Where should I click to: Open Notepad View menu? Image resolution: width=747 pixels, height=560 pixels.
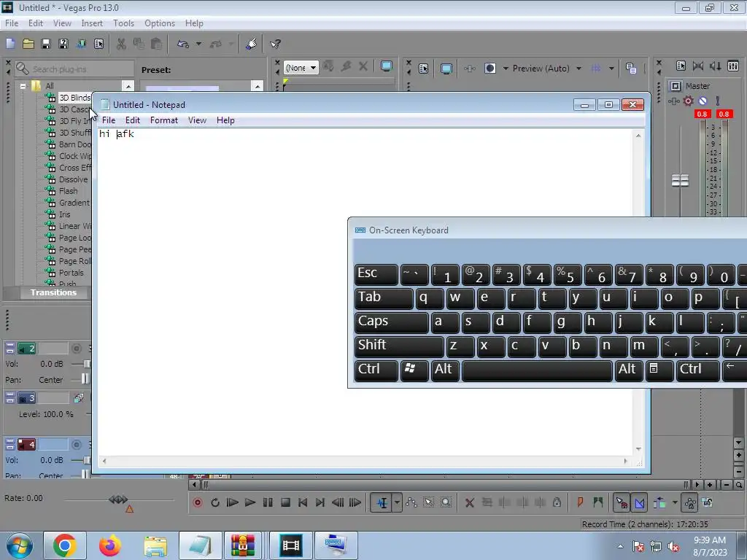point(197,120)
